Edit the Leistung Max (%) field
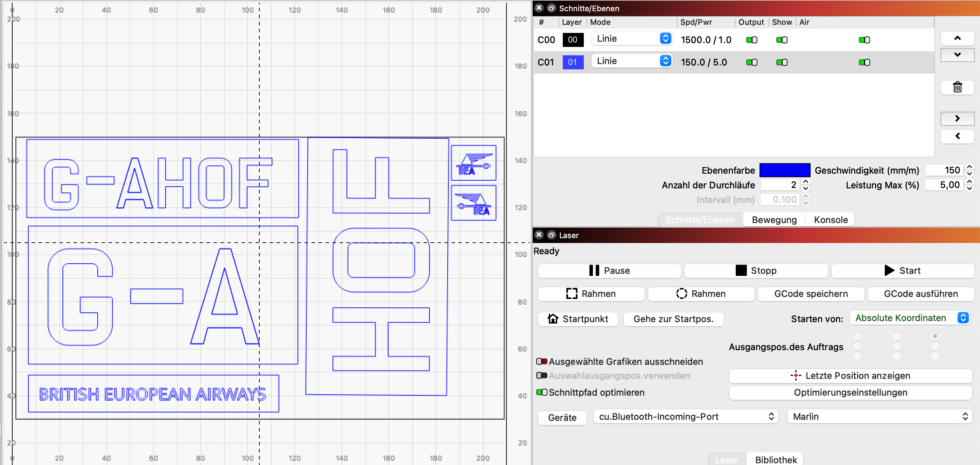 point(944,185)
